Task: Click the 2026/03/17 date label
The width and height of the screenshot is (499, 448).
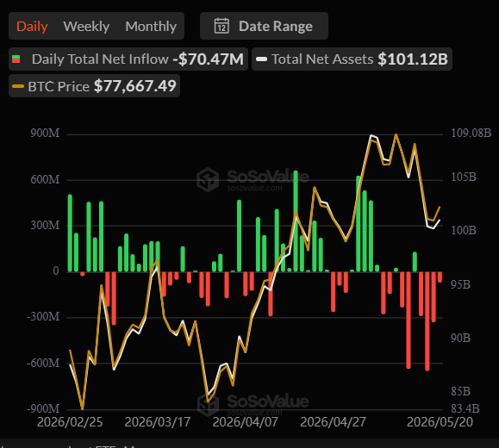Action: (158, 422)
